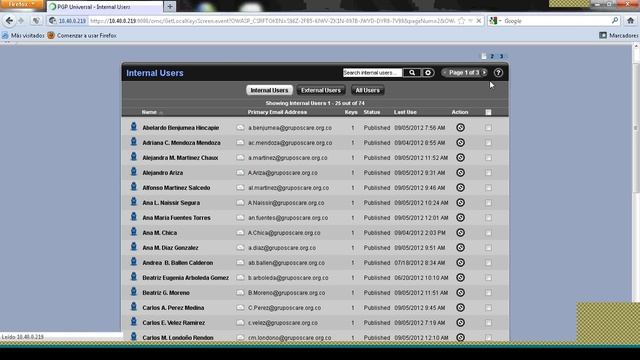This screenshot has width=640, height=360.
Task: Click the email envelope icon for A.Ariza@gruposcare.org.co
Action: (x=240, y=173)
